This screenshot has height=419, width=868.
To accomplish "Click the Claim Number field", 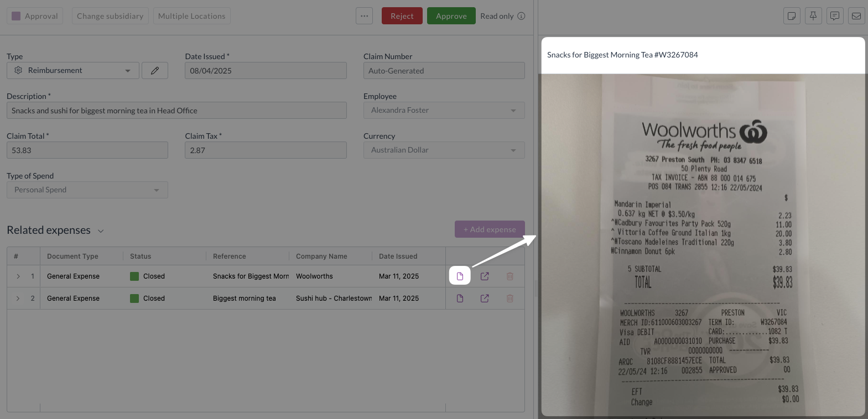I will (444, 70).
